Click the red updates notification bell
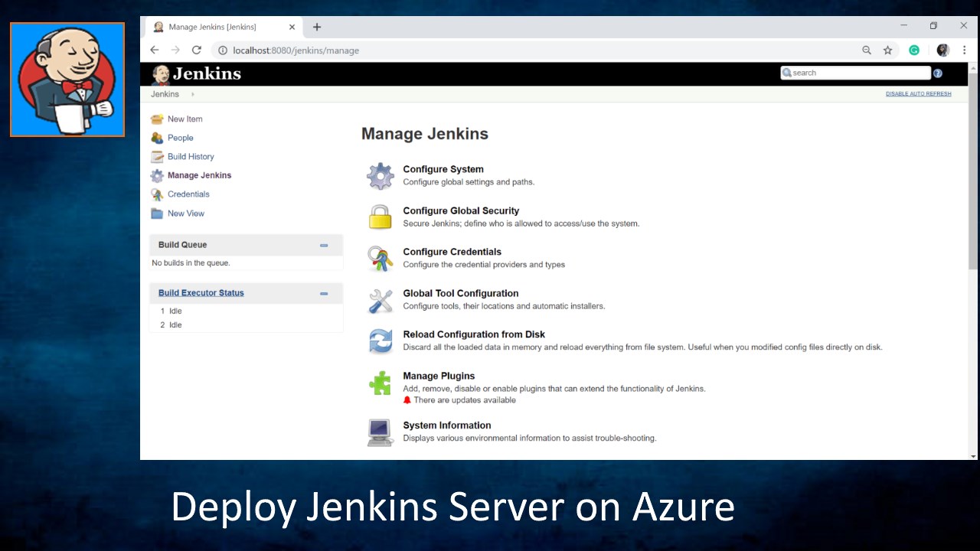The image size is (980, 551). (x=407, y=400)
